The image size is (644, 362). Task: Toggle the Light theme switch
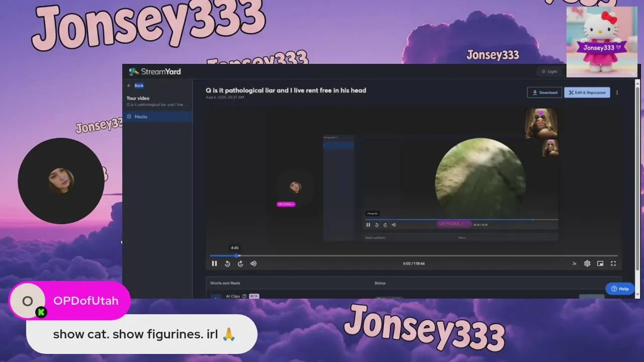pos(549,71)
